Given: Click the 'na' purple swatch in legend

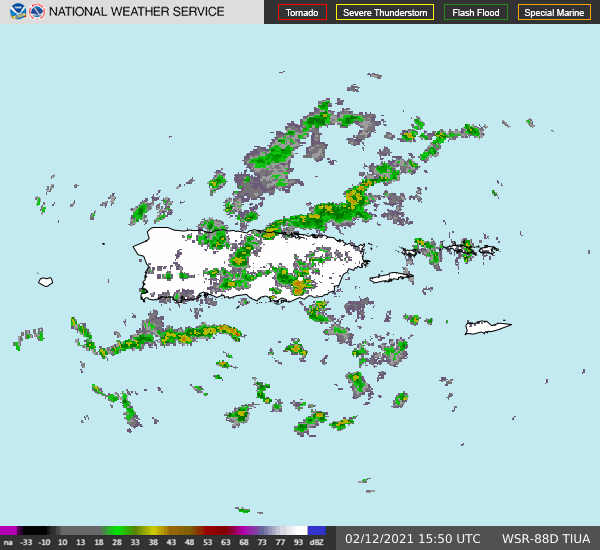Looking at the screenshot, I should pos(8,530).
